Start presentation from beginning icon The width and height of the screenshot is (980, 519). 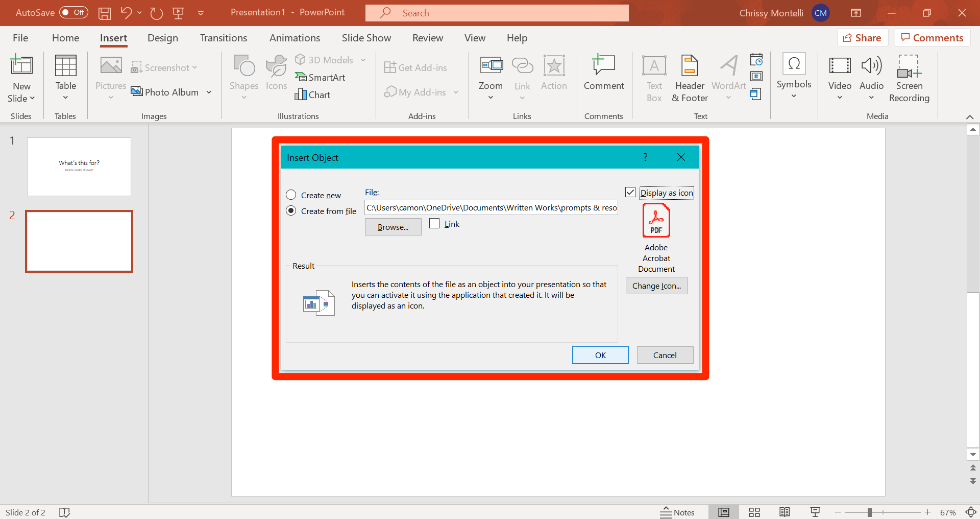click(178, 13)
